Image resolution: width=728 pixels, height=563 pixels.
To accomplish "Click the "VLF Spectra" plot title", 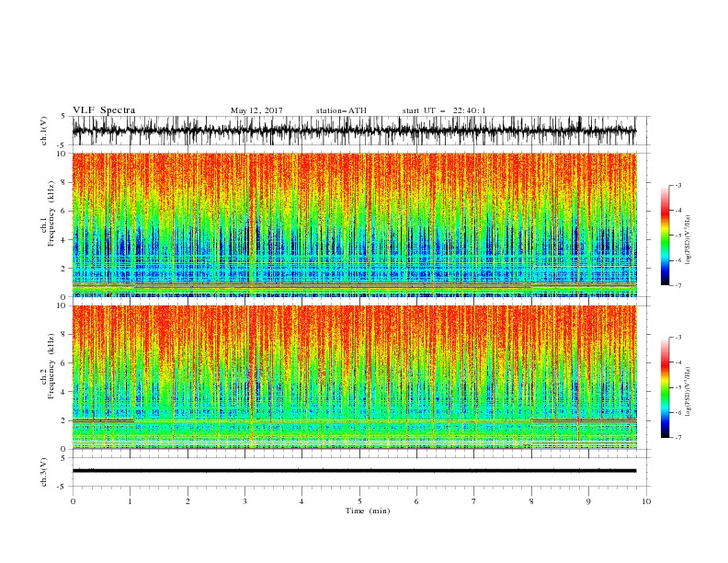I will tap(104, 110).
